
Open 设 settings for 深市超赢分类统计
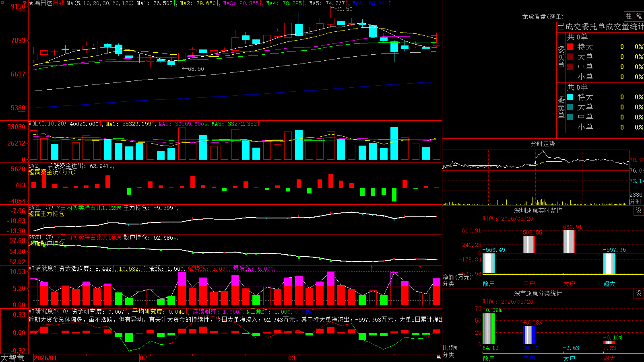tap(639, 293)
